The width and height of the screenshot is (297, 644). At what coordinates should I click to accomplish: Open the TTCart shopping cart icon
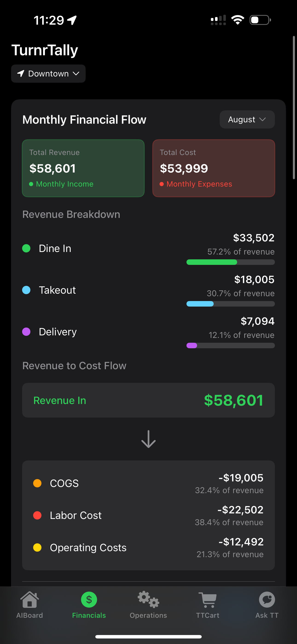(x=207, y=600)
